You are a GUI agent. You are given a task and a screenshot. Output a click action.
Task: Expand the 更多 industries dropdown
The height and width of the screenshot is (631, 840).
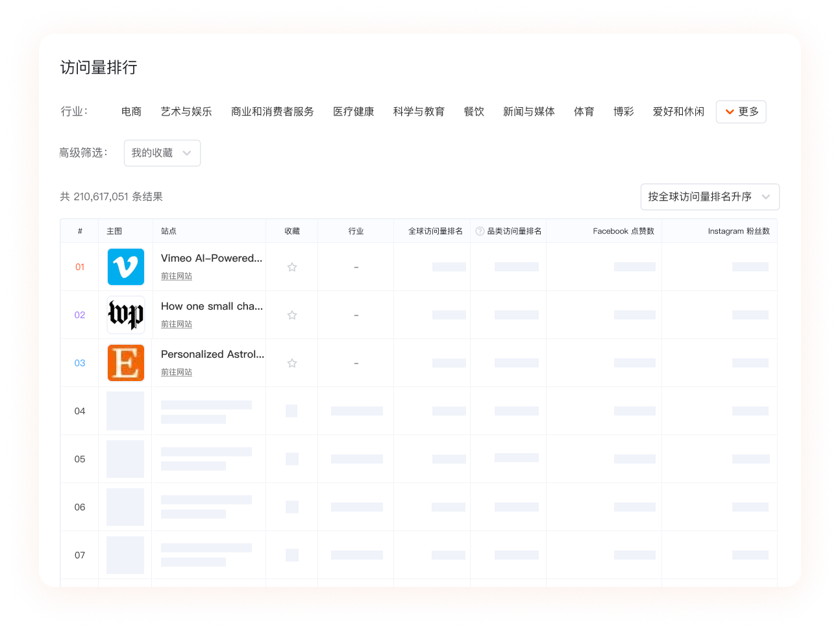(x=741, y=112)
